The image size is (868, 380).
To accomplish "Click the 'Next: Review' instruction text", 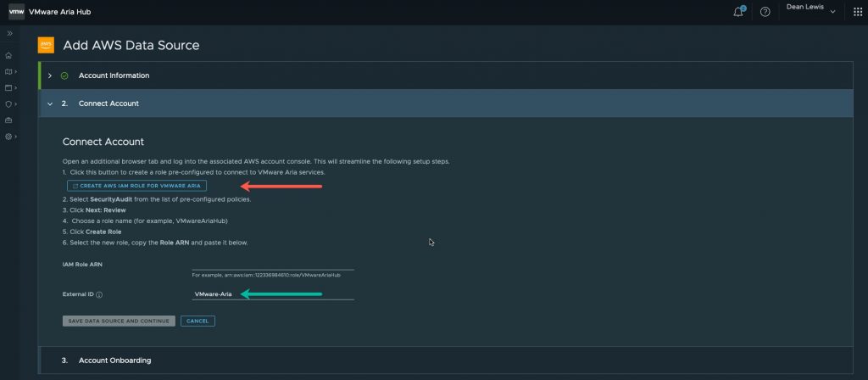I will tap(106, 210).
